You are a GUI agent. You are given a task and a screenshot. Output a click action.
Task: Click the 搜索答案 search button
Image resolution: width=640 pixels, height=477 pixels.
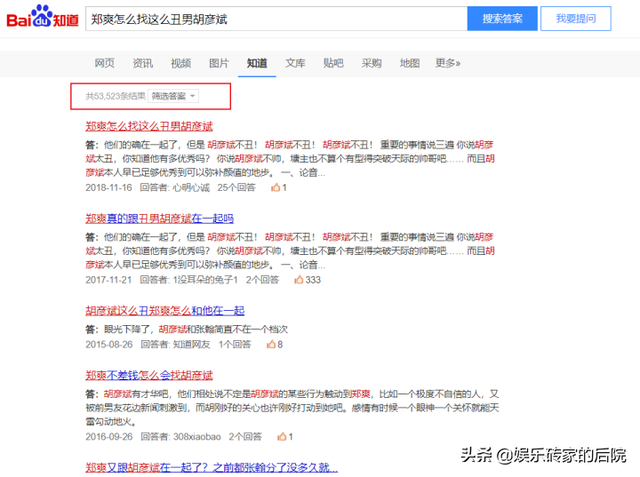[x=502, y=18]
